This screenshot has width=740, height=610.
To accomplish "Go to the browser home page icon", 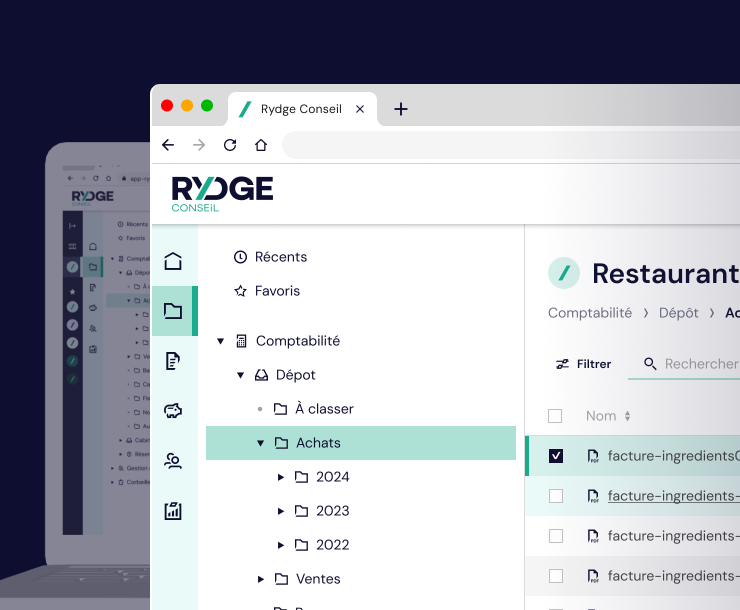I will (x=261, y=145).
